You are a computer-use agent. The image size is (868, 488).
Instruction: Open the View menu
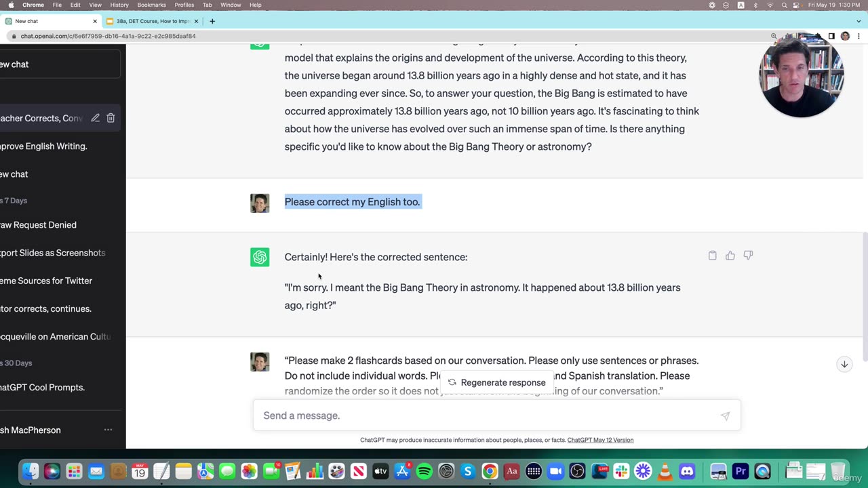96,5
